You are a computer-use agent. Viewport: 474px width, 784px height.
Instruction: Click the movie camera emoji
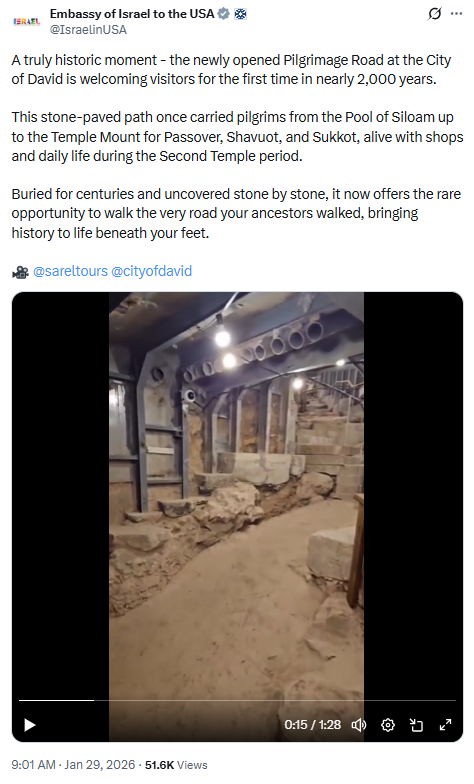[20, 272]
